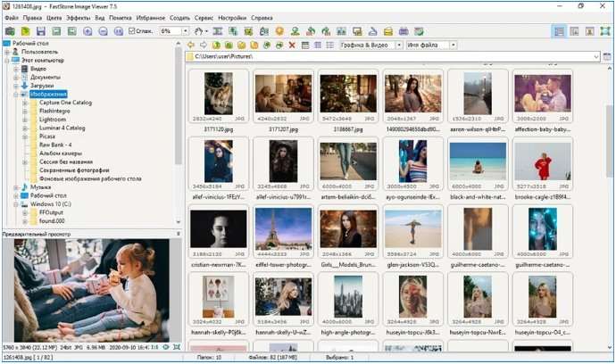Click the red X delete icon
Viewport: 616px width, 364px height.
pyautogui.click(x=292, y=45)
